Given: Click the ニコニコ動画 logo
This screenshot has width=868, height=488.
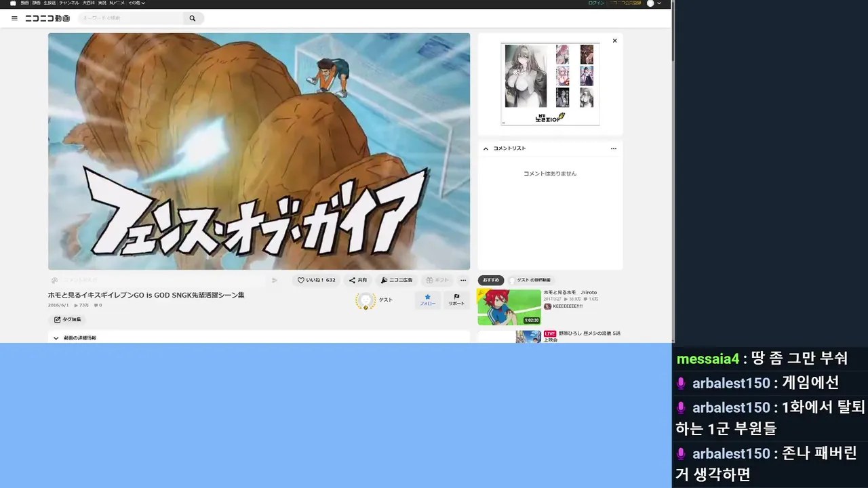Looking at the screenshot, I should [47, 18].
